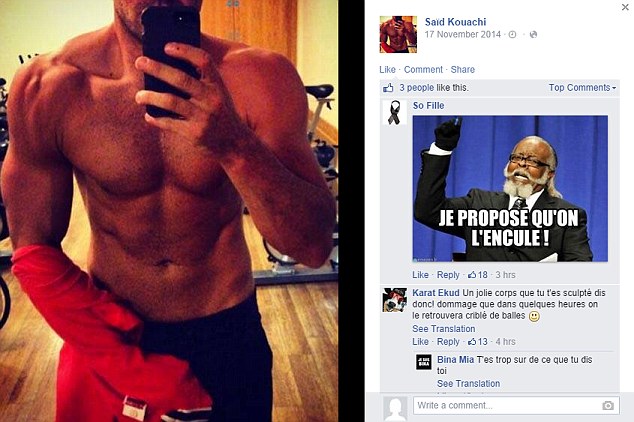Click the Share link under the post
The height and width of the screenshot is (422, 634).
click(463, 70)
